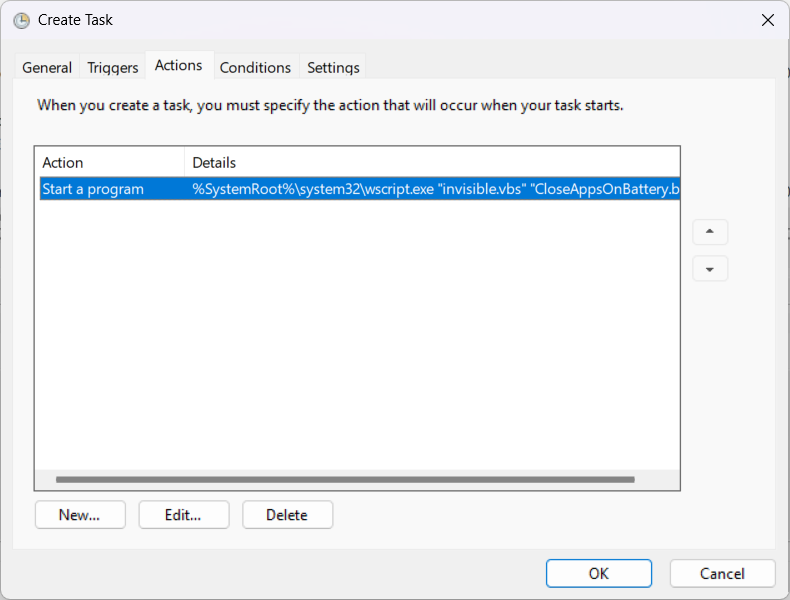Click the Create Task title bar text
Screen dimensions: 790x600
coord(75,20)
